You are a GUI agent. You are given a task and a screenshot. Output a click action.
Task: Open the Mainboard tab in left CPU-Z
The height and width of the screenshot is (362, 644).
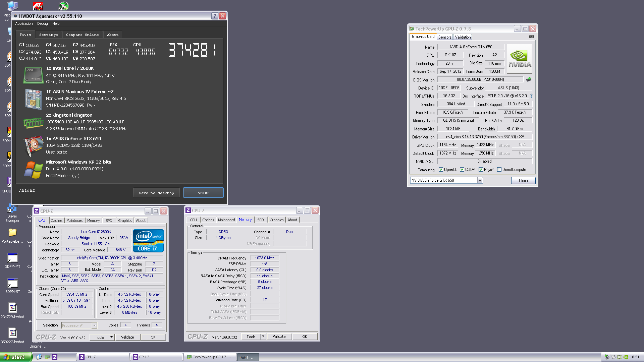75,221
